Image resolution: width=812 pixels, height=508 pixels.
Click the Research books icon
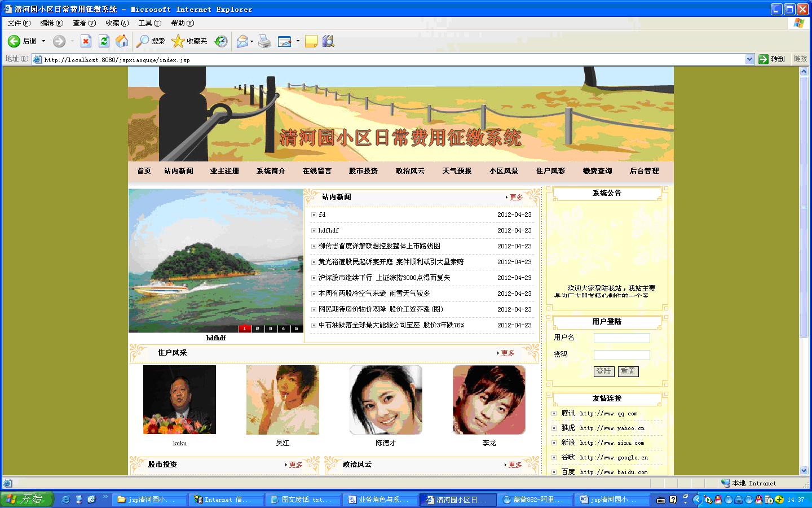pyautogui.click(x=328, y=41)
